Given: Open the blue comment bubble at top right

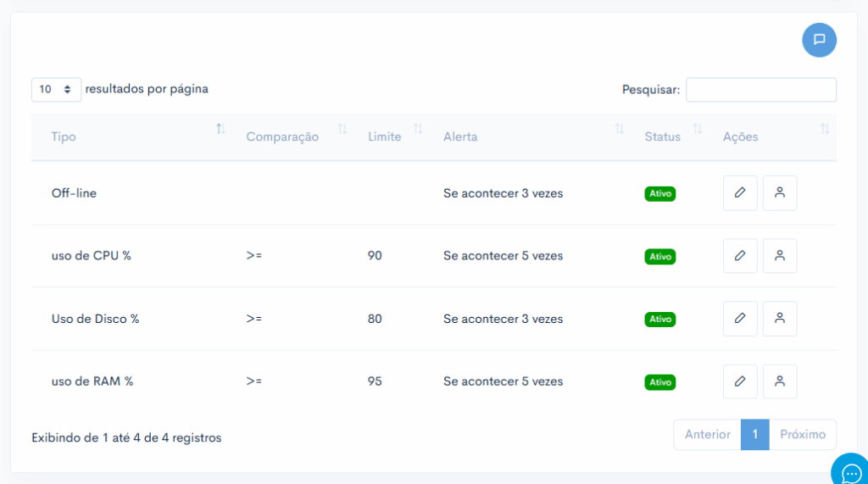Looking at the screenshot, I should pyautogui.click(x=820, y=40).
